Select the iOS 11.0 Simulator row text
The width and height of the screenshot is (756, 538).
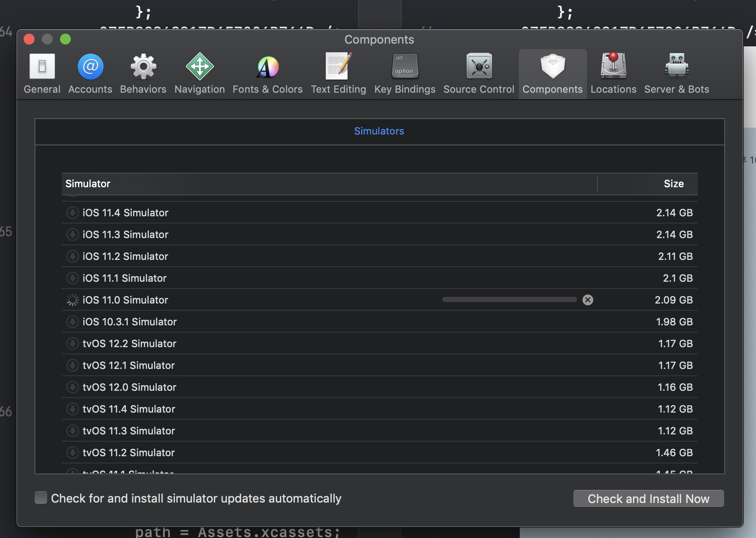click(x=125, y=300)
